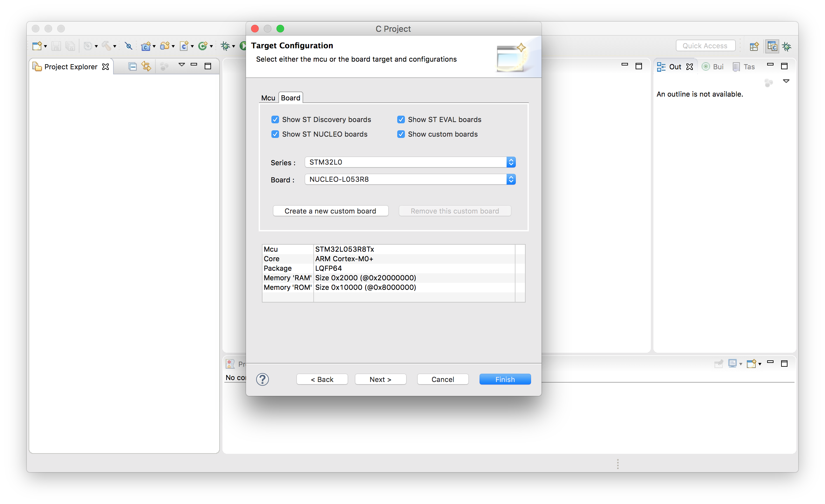Switch to the Bui view tab
Viewport: 825px width, 504px height.
click(713, 67)
